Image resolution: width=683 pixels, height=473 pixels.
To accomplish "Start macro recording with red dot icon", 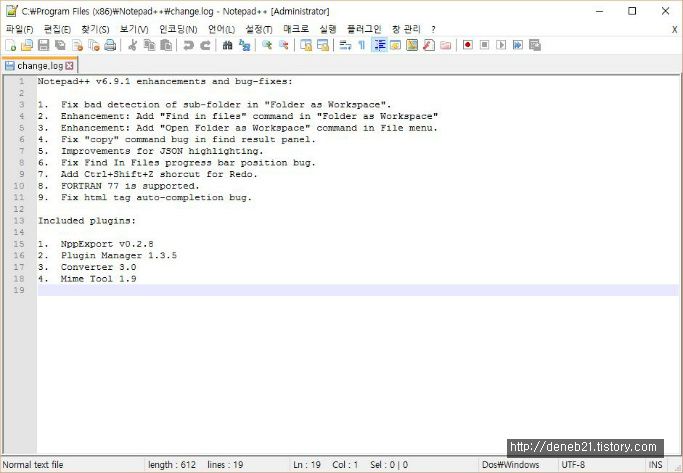I will coord(468,45).
